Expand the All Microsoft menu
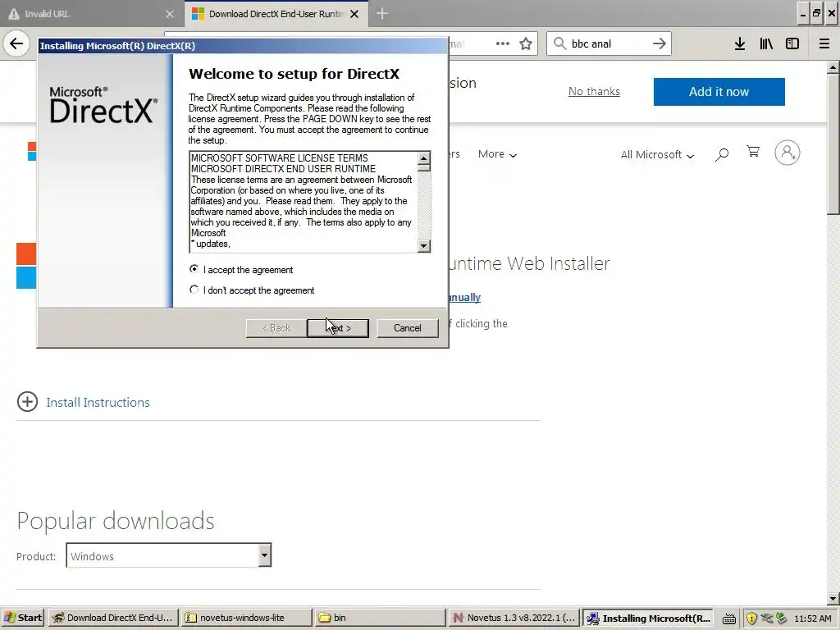 coord(657,154)
